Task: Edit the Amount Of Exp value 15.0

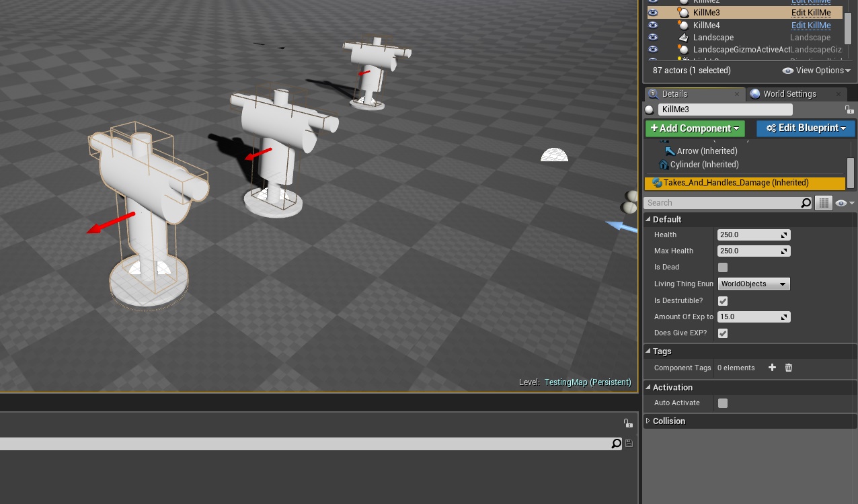Action: [748, 317]
